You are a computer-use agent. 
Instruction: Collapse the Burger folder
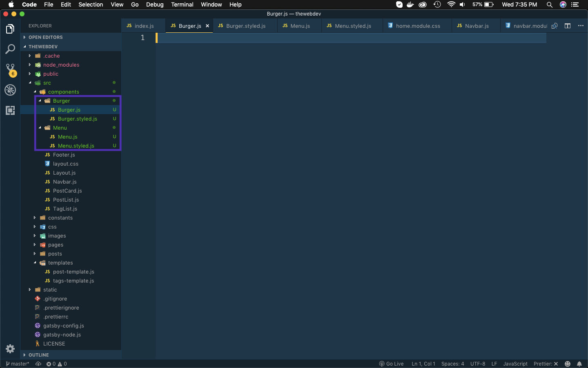[71, 101]
